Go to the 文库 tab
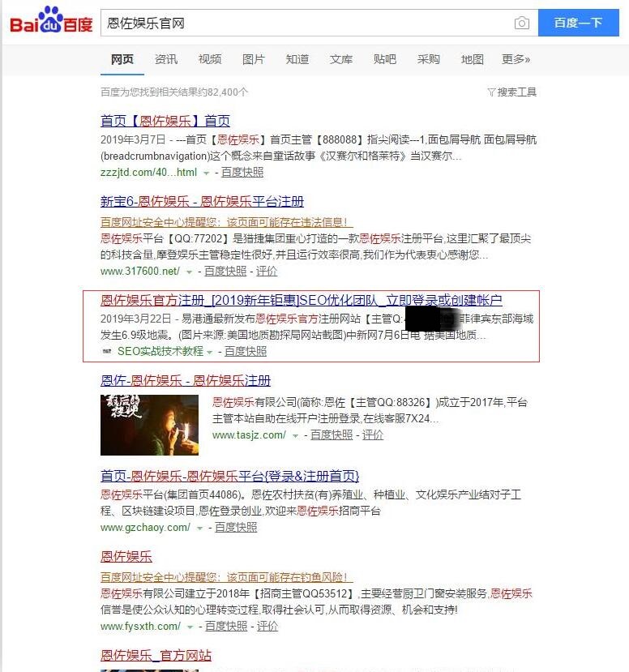The height and width of the screenshot is (672, 629). [341, 59]
